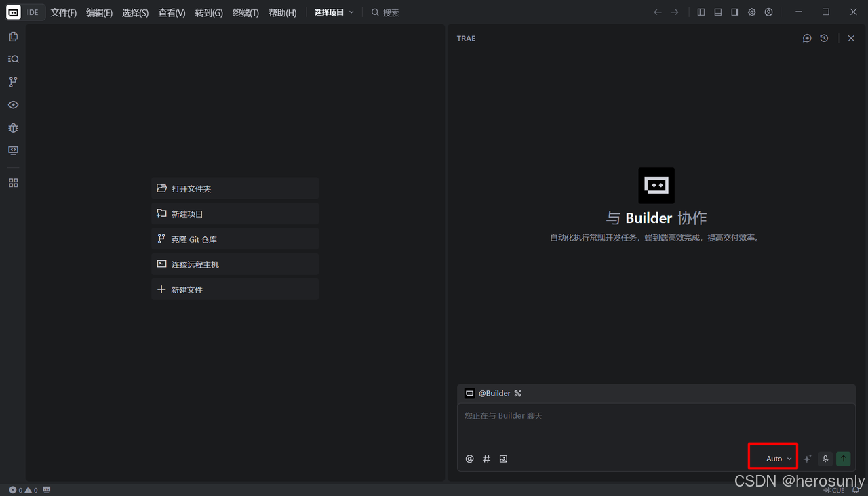Click the tools icon beside @Builder
The width and height of the screenshot is (868, 496).
[518, 393]
